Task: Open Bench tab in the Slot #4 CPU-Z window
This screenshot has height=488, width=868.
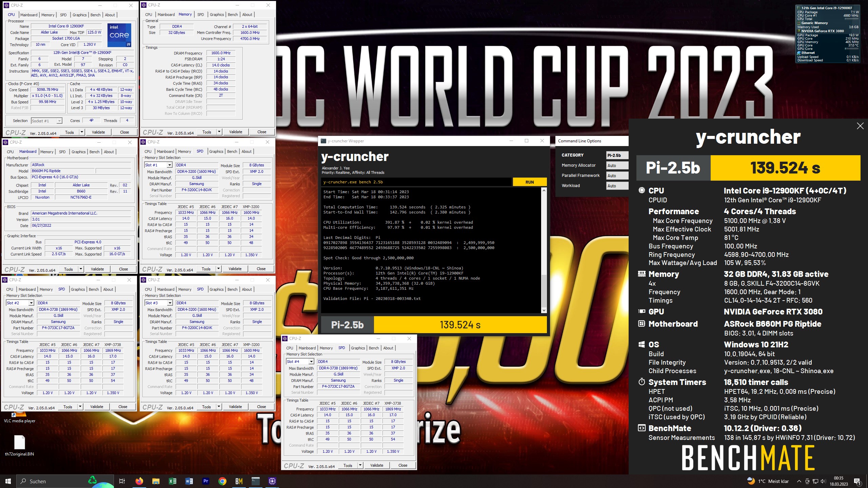Action: 374,348
